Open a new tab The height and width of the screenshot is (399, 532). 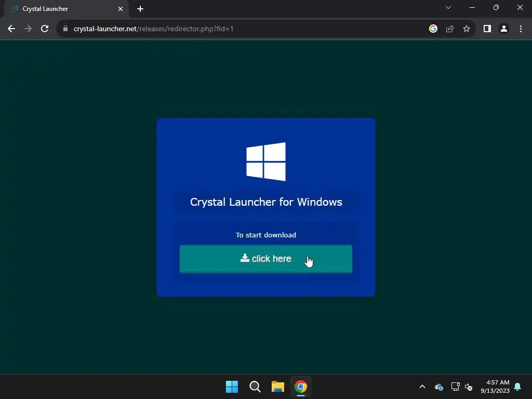pyautogui.click(x=140, y=9)
